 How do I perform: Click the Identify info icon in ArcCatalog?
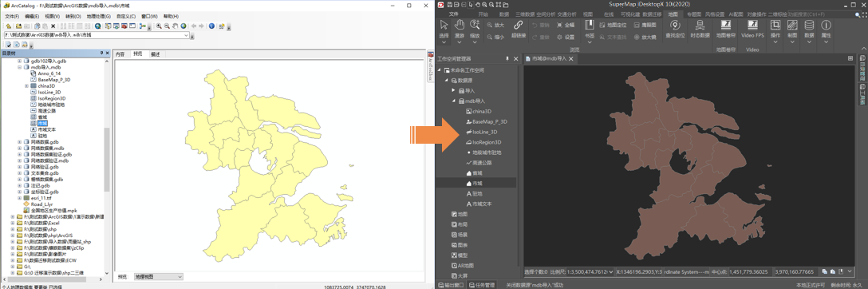(211, 26)
